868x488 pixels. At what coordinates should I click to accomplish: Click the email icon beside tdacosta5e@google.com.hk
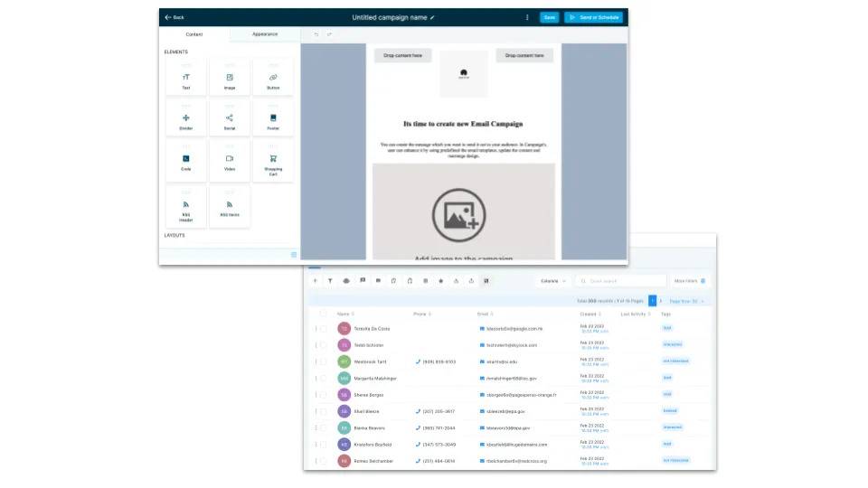[x=482, y=329]
